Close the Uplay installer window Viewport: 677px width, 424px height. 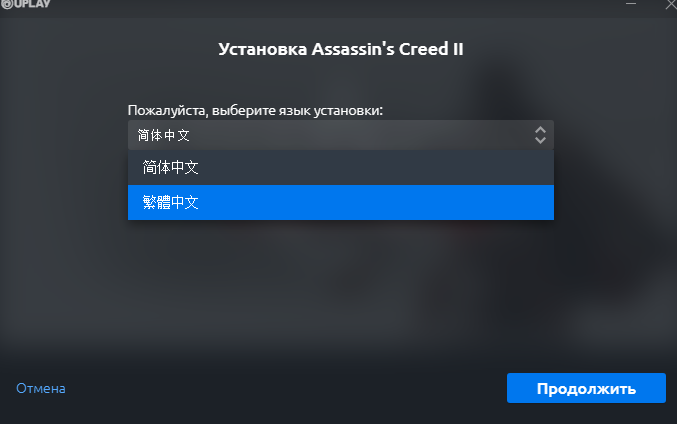coord(671,4)
